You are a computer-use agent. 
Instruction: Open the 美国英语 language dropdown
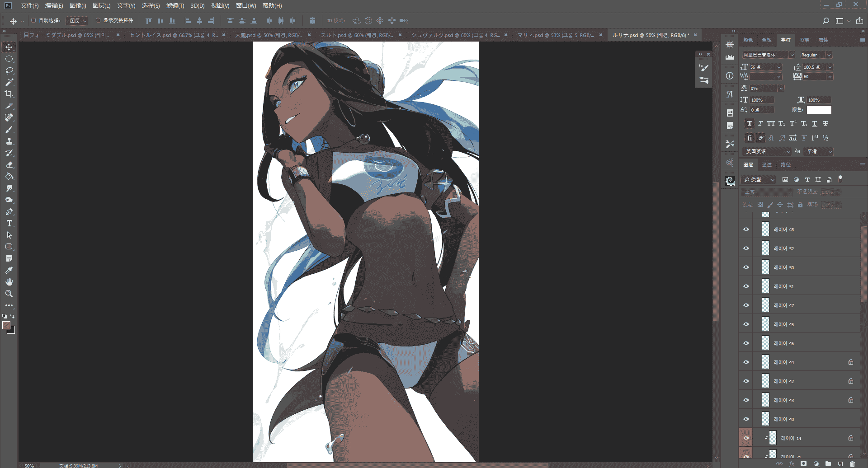pos(768,151)
